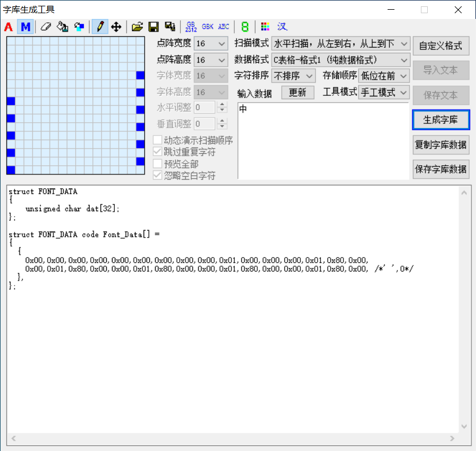This screenshot has width=476, height=451.
Task: Open the 存储顺序 storage order dropdown
Action: [x=384, y=76]
